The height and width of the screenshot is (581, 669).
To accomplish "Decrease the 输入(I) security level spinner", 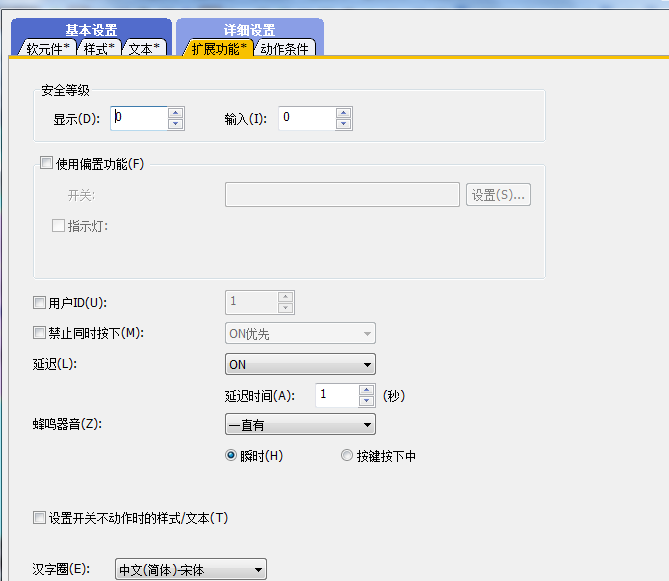I will (344, 124).
